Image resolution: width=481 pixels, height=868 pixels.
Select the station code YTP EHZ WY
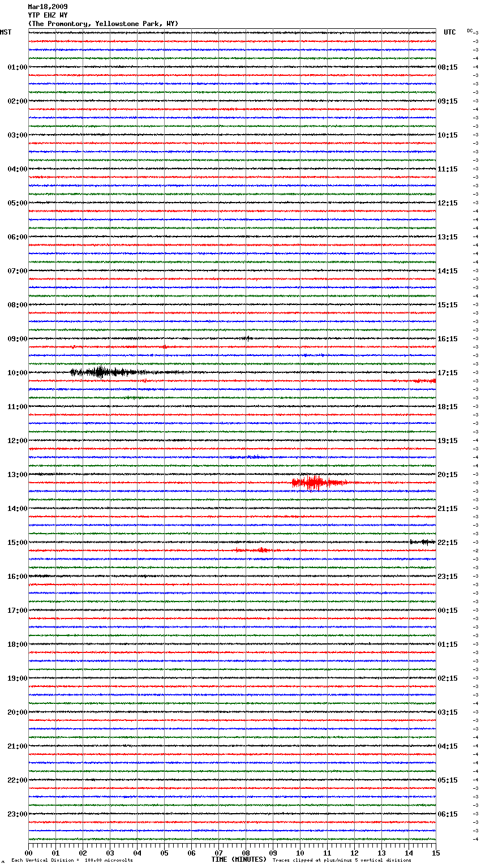pos(48,15)
